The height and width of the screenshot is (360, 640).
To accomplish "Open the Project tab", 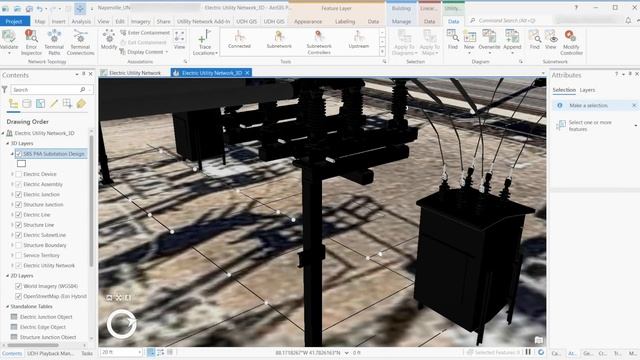I will click(x=15, y=21).
